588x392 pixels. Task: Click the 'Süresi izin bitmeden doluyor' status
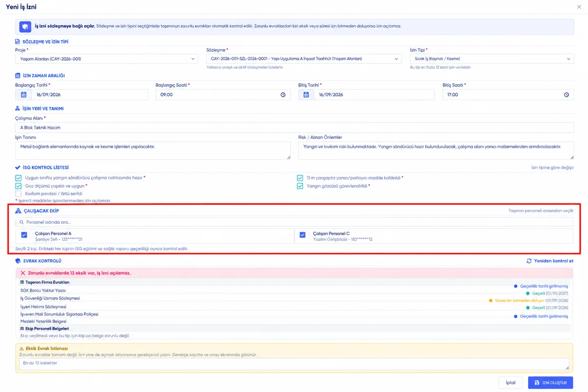(529, 300)
